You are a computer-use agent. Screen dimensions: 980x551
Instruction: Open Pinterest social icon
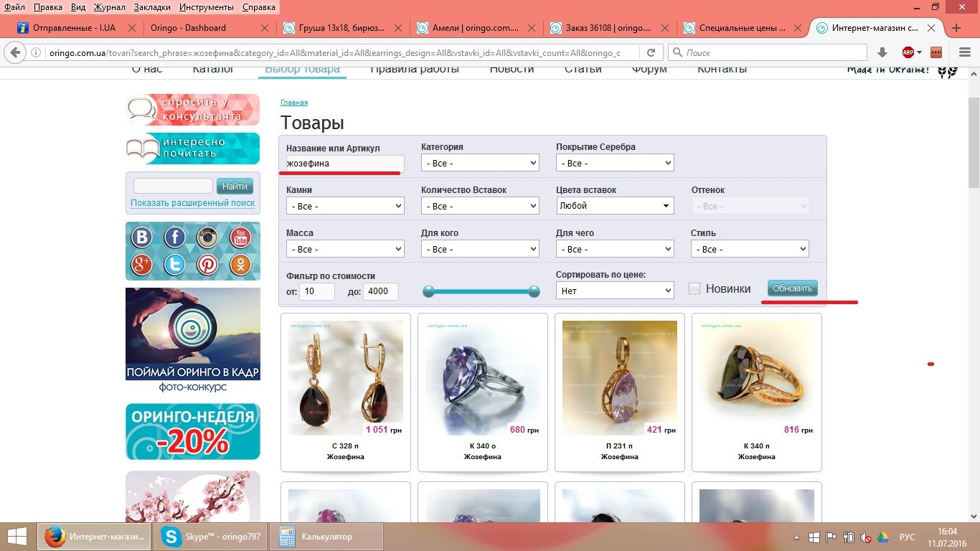[x=208, y=265]
